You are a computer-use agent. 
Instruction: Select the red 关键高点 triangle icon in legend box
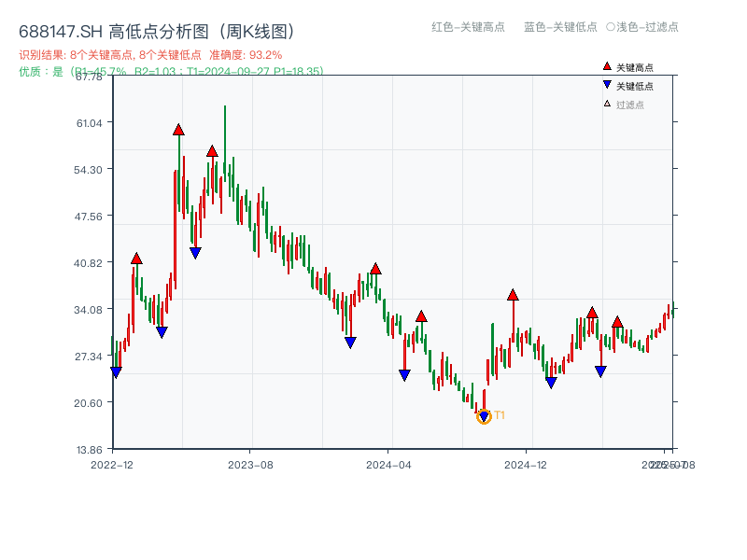pos(607,66)
